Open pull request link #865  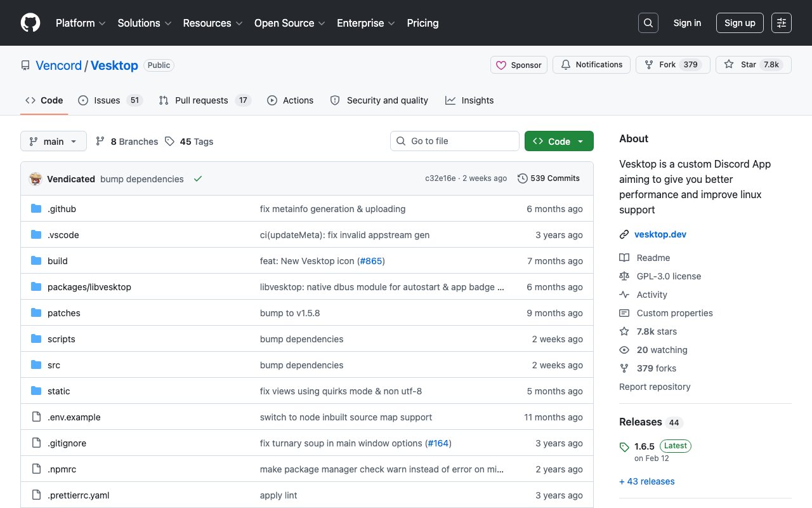tap(371, 261)
